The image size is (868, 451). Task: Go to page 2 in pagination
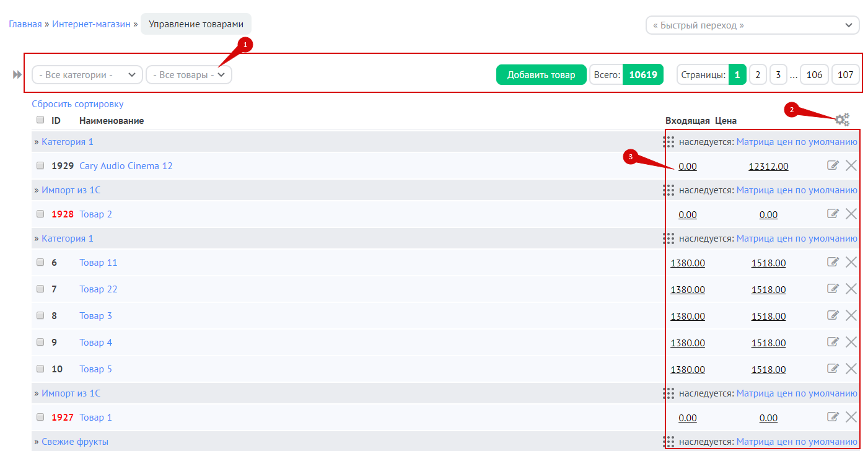pyautogui.click(x=758, y=75)
